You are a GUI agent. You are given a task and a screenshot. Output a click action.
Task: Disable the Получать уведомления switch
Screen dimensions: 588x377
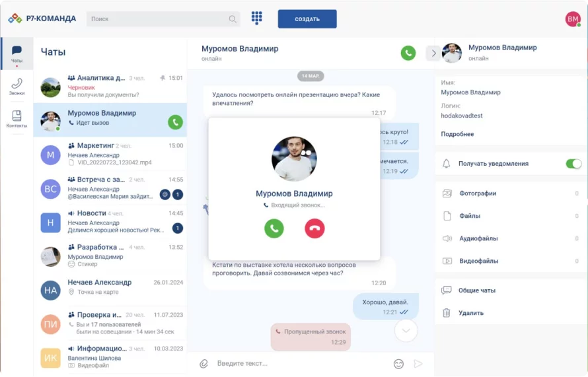tap(573, 164)
